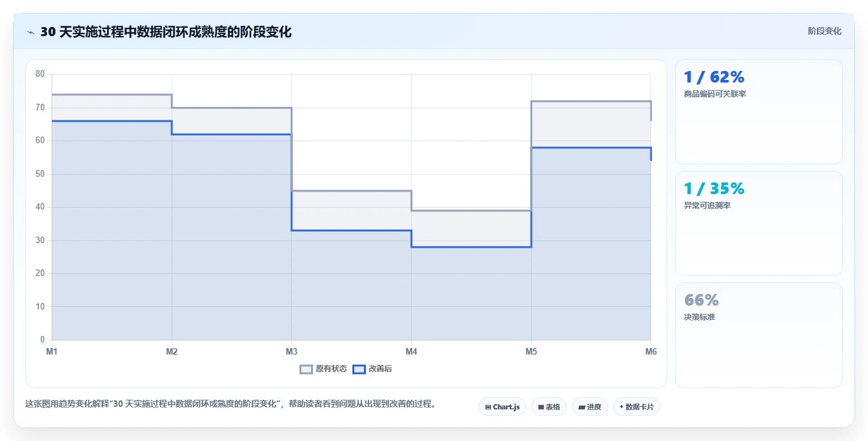Viewport: 868px width, 441px height.
Task: Click the 1 / 62% value
Action: 714,77
